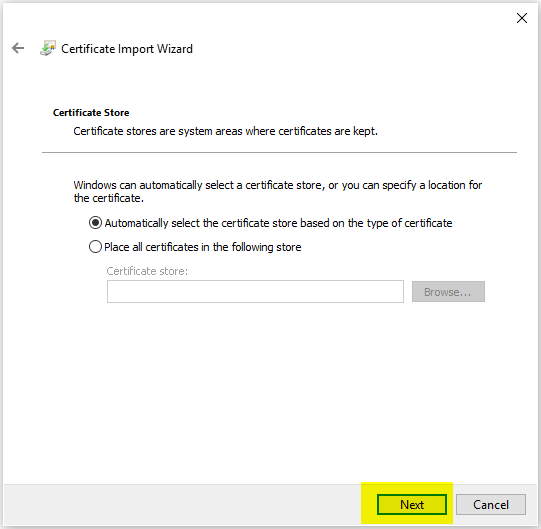The width and height of the screenshot is (541, 529).
Task: Click Next to continue the wizard
Action: coord(412,504)
